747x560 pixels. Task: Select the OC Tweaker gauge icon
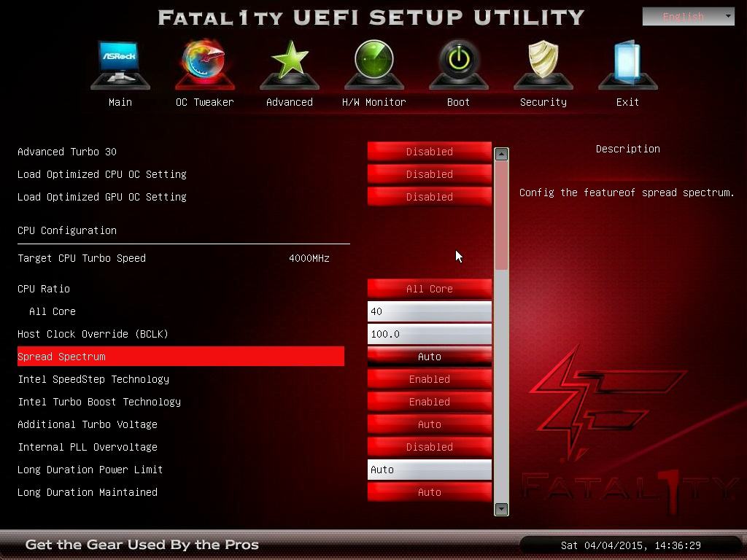click(205, 64)
